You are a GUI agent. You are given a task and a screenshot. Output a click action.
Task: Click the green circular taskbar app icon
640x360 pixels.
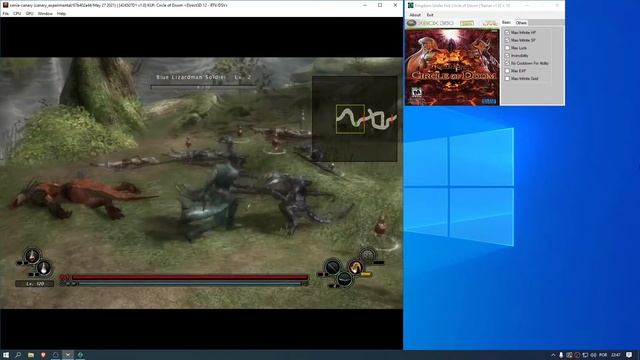tap(80, 355)
